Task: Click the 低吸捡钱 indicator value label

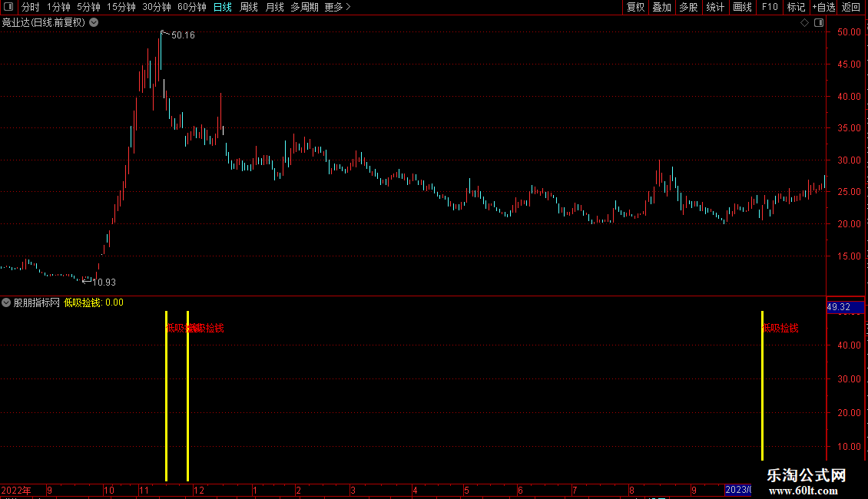Action: 94,302
